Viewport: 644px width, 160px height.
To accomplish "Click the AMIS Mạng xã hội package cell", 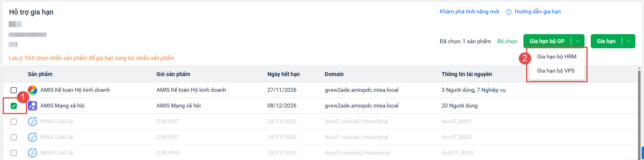I will (179, 105).
